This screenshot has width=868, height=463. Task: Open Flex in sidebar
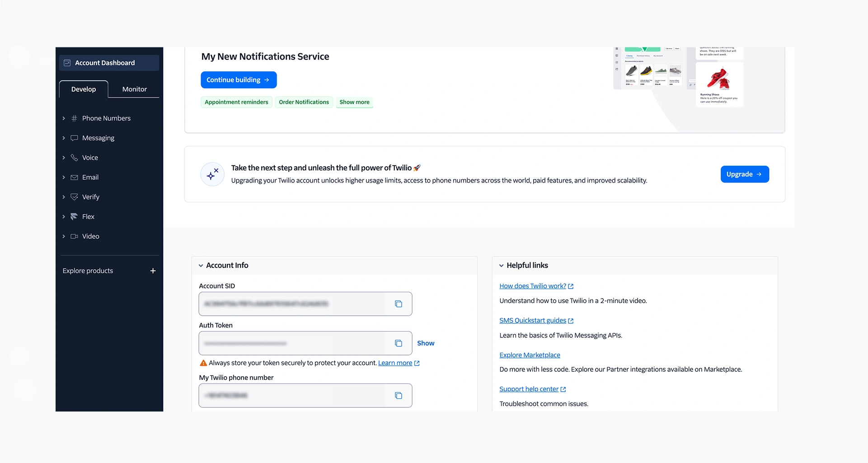tap(88, 216)
